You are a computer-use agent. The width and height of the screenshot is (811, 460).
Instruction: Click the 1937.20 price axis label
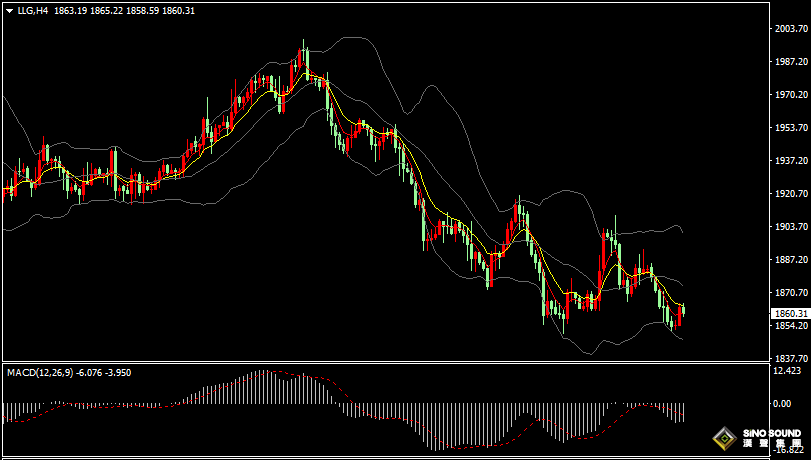tap(791, 161)
